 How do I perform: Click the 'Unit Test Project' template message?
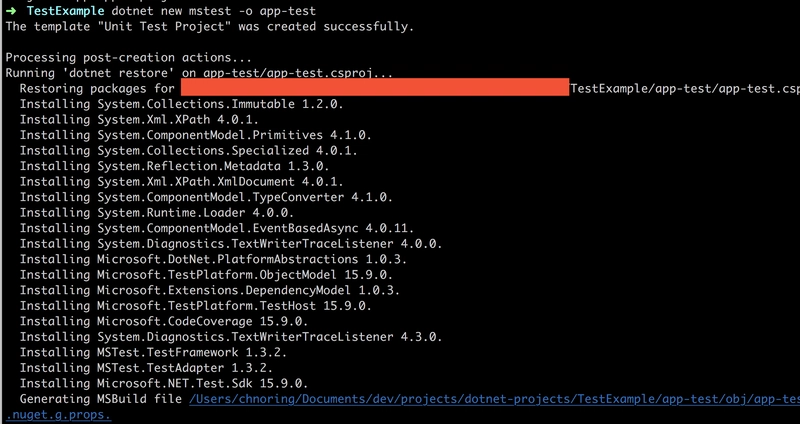tap(210, 27)
